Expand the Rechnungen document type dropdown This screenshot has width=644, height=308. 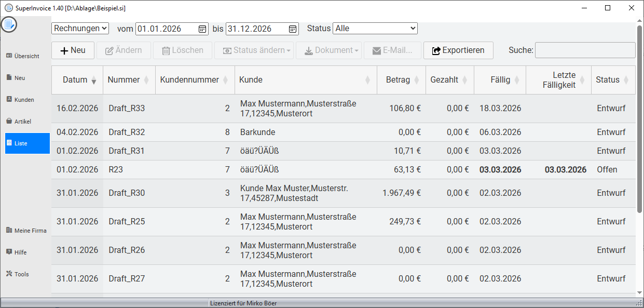coord(80,29)
